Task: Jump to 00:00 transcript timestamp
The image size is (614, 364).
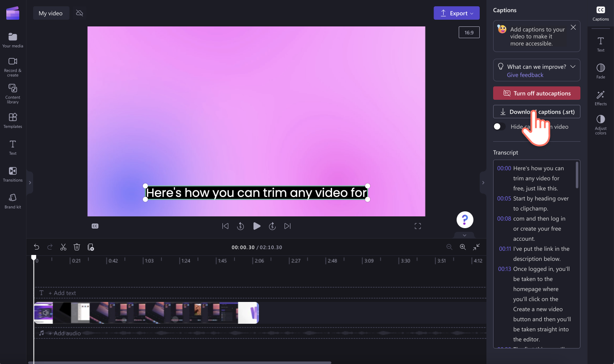Action: click(x=504, y=168)
